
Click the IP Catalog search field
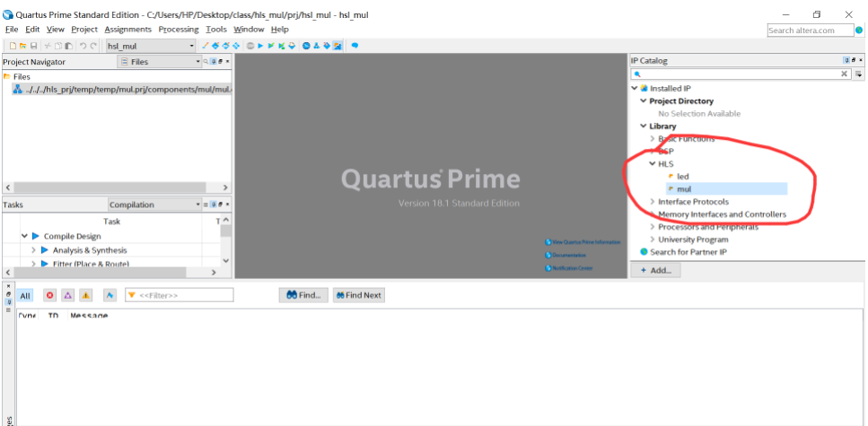pyautogui.click(x=741, y=74)
